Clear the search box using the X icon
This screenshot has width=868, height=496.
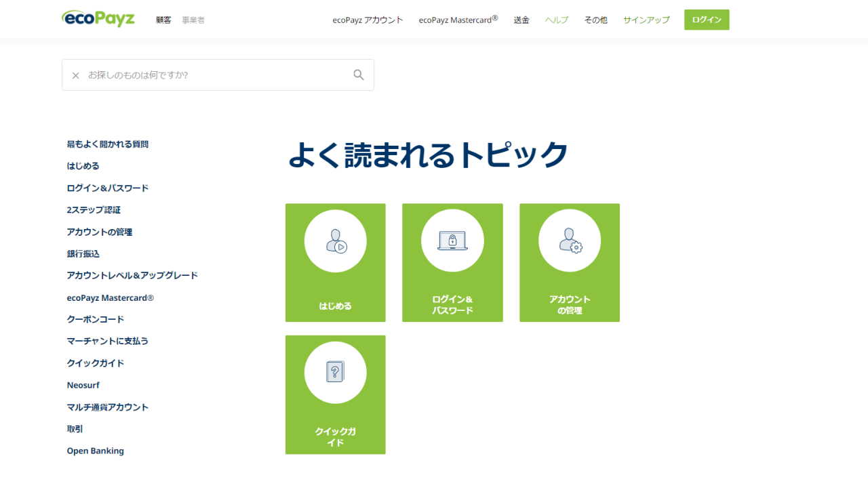click(x=75, y=75)
